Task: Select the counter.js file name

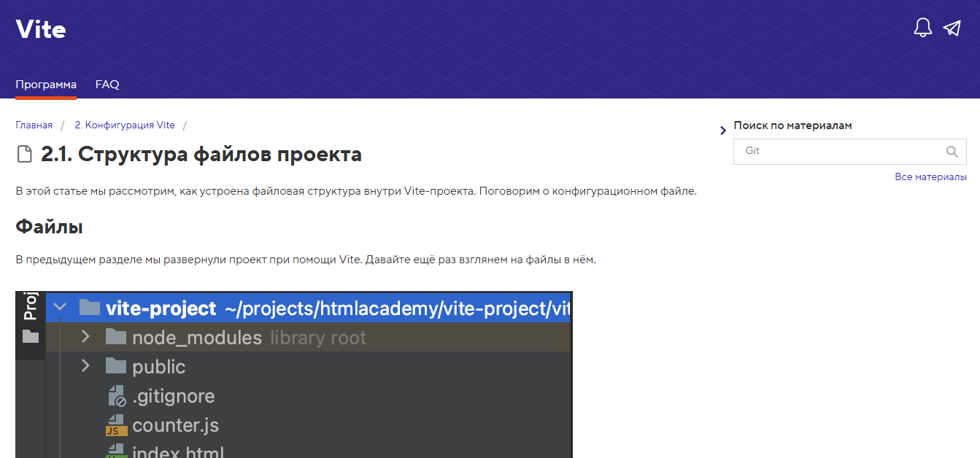Action: tap(175, 425)
